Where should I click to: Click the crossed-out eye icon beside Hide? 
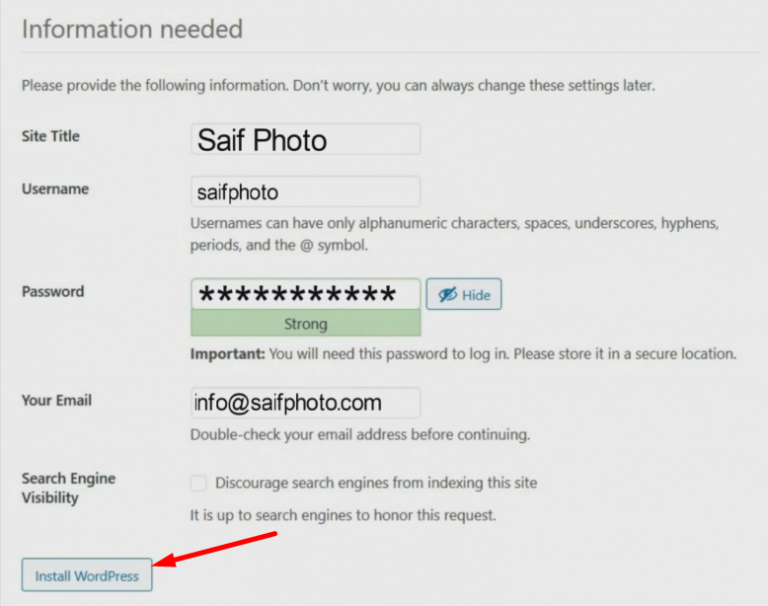[448, 295]
